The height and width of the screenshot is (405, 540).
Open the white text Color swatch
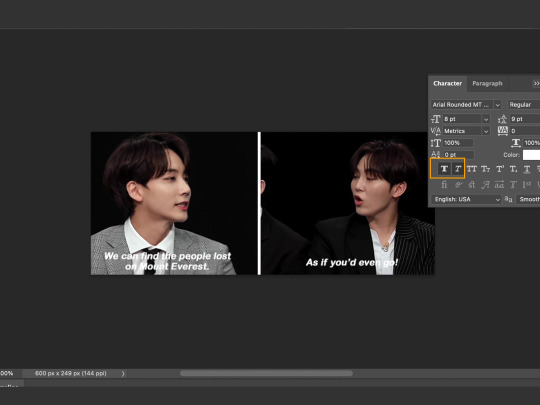pyautogui.click(x=531, y=155)
